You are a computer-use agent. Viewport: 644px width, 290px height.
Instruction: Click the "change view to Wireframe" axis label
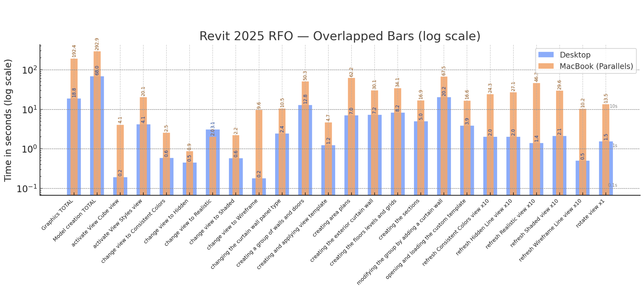point(232,225)
